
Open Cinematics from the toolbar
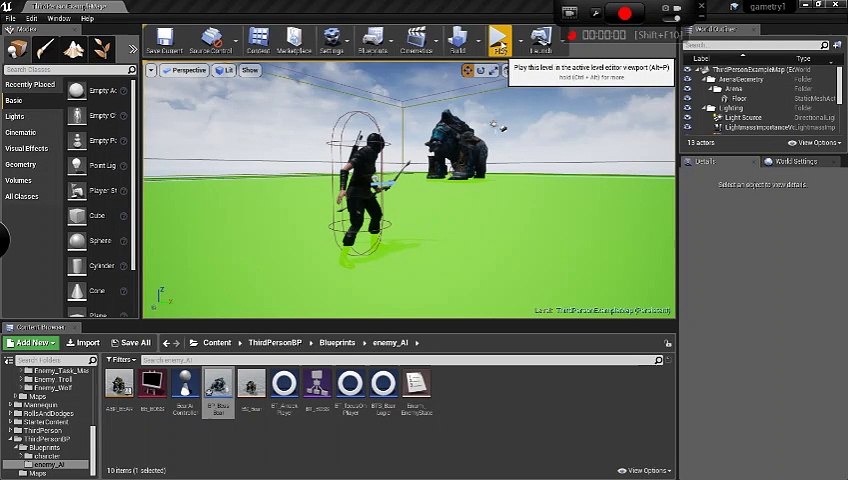(416, 40)
